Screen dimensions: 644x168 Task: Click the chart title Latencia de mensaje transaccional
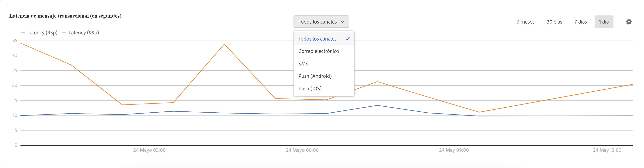[65, 16]
